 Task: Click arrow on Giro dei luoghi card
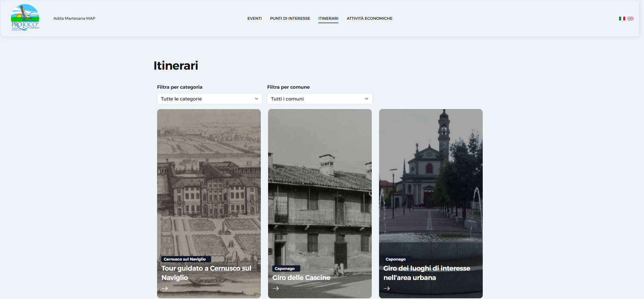387,288
